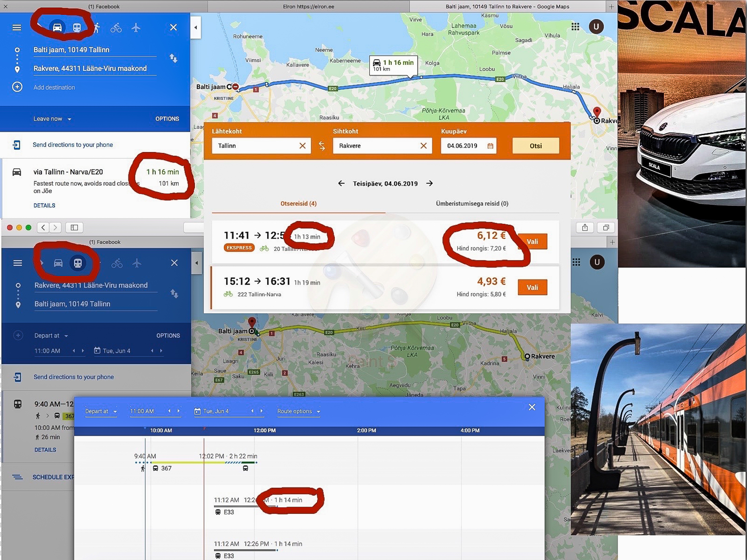Screen dimensions: 747x560
Task: Switch to the top (1) Facebook tab
Action: (x=104, y=6)
